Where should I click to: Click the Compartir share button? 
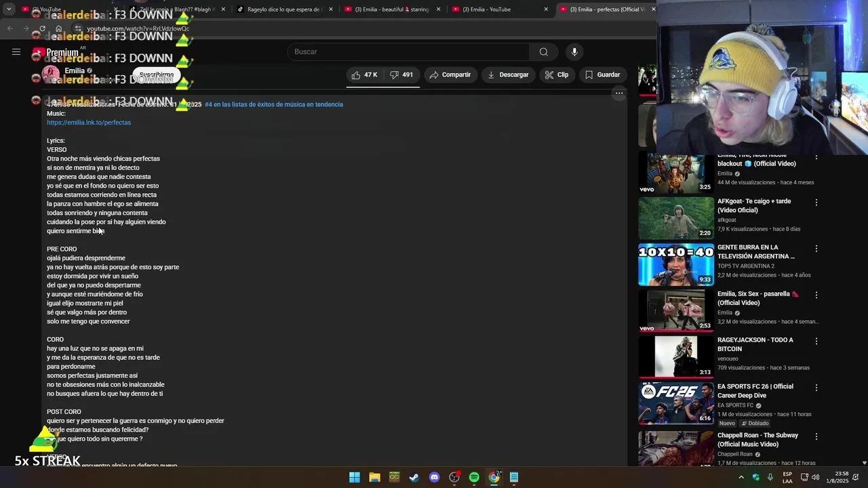click(x=450, y=75)
